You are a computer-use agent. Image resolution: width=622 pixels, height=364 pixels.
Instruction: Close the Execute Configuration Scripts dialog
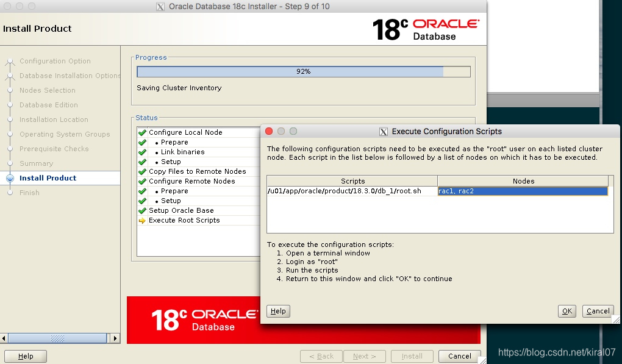[x=269, y=131]
